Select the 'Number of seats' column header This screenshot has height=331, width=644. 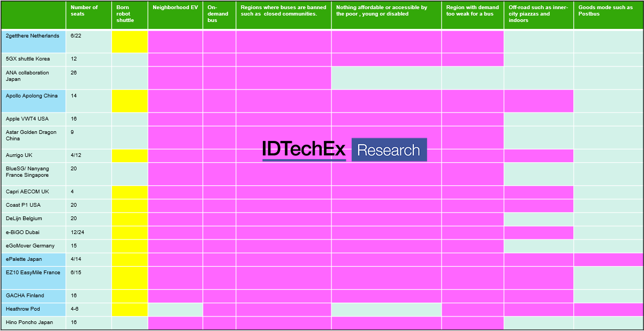pyautogui.click(x=88, y=16)
